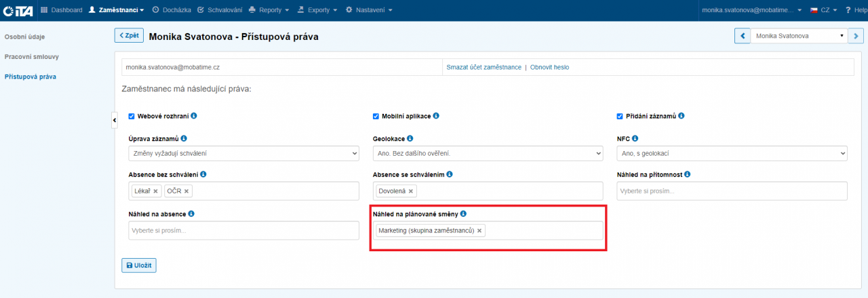Click the info icon next to Webové rozhraní

coord(194,116)
